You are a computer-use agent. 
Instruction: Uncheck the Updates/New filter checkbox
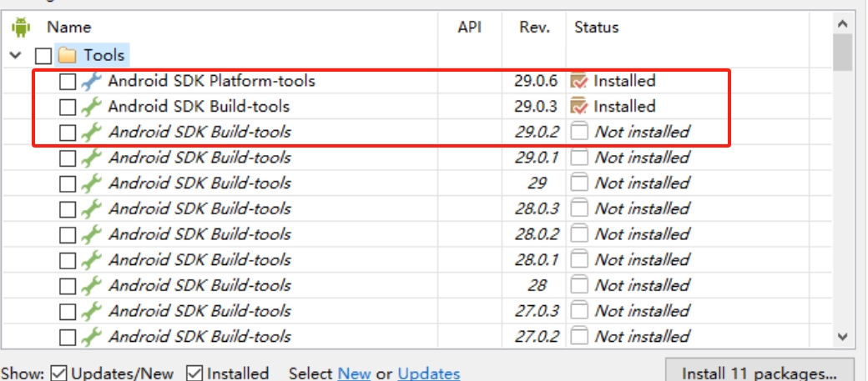[58, 373]
